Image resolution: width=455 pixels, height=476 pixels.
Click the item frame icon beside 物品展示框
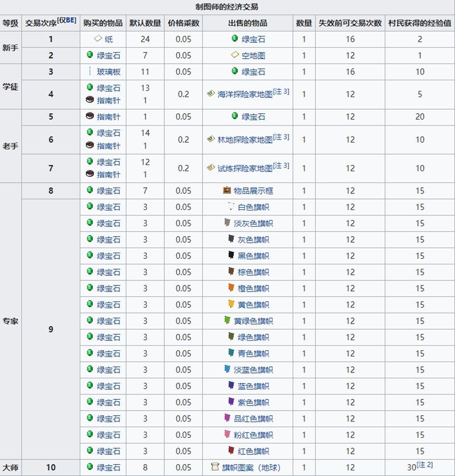pos(227,191)
